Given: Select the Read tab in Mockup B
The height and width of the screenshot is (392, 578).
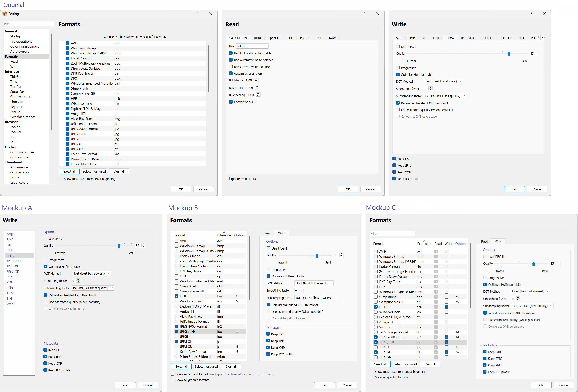Looking at the screenshot, I should click(x=268, y=233).
